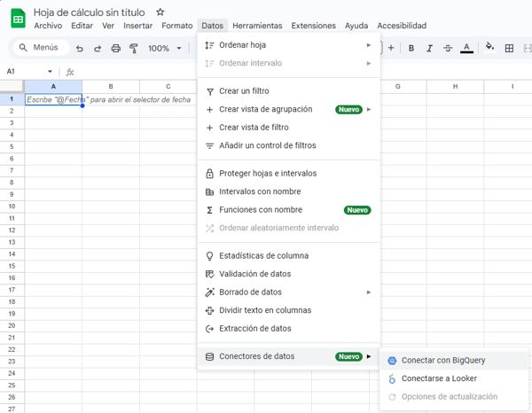Print the spreadsheet using printer icon
This screenshot has width=532, height=413.
[115, 49]
